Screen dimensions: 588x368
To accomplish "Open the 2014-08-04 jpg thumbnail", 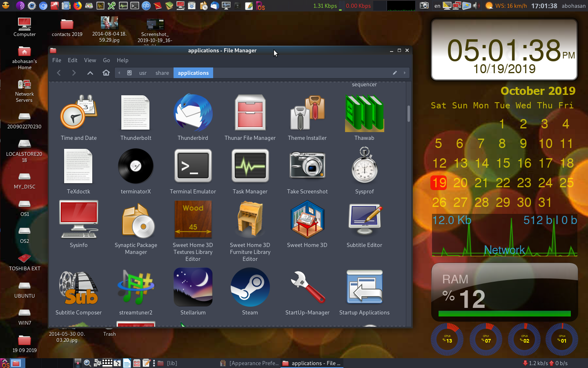I will (109, 23).
